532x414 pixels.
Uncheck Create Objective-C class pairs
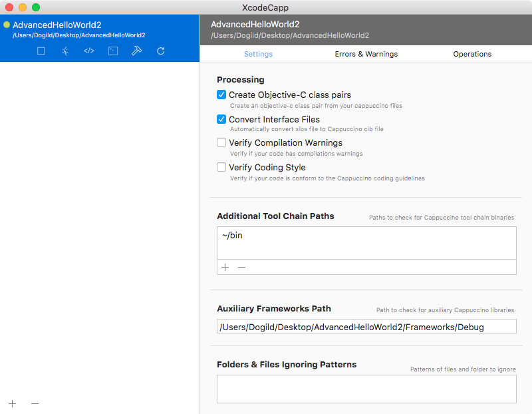[x=221, y=95]
